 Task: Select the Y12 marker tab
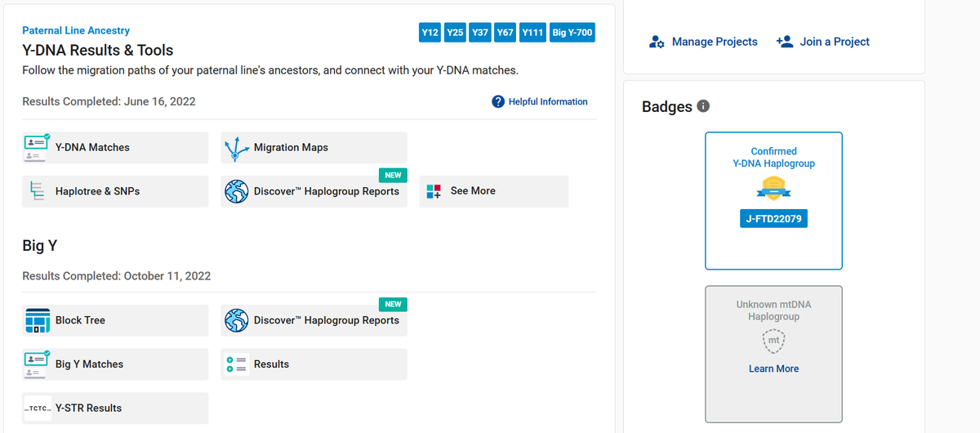pyautogui.click(x=430, y=33)
